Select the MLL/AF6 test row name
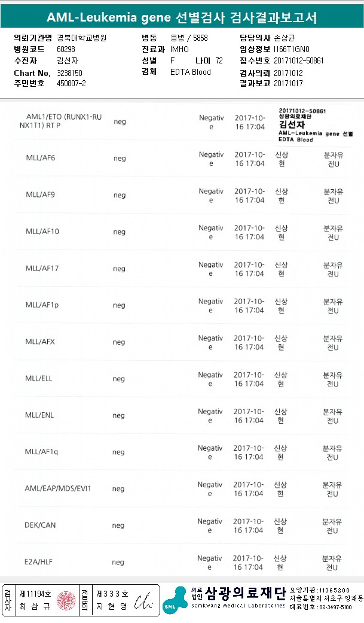This screenshot has height=623, width=364. (40, 159)
